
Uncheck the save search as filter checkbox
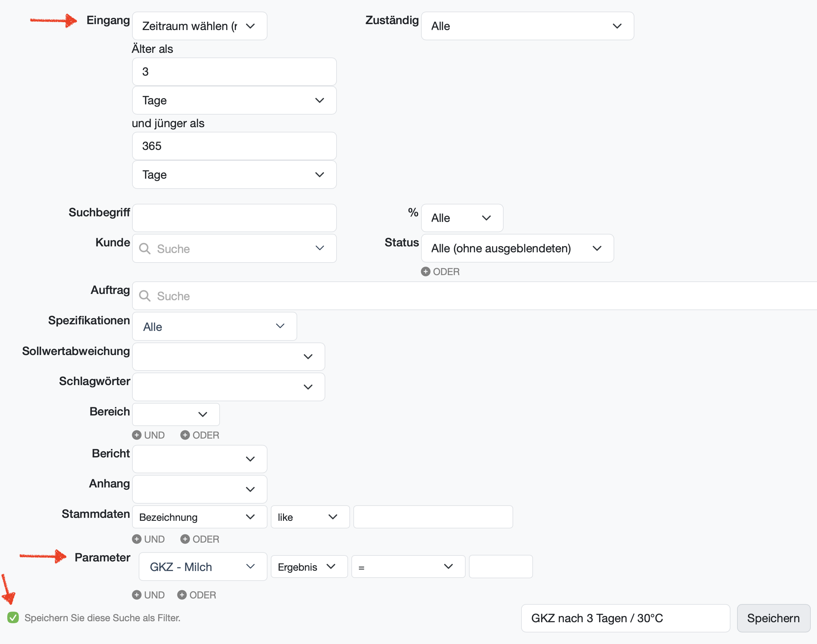tap(13, 618)
